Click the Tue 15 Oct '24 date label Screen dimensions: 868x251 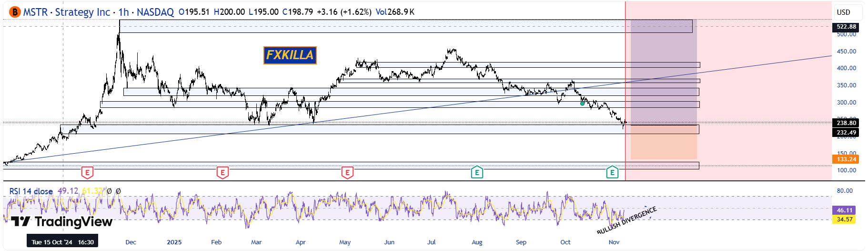pos(62,242)
